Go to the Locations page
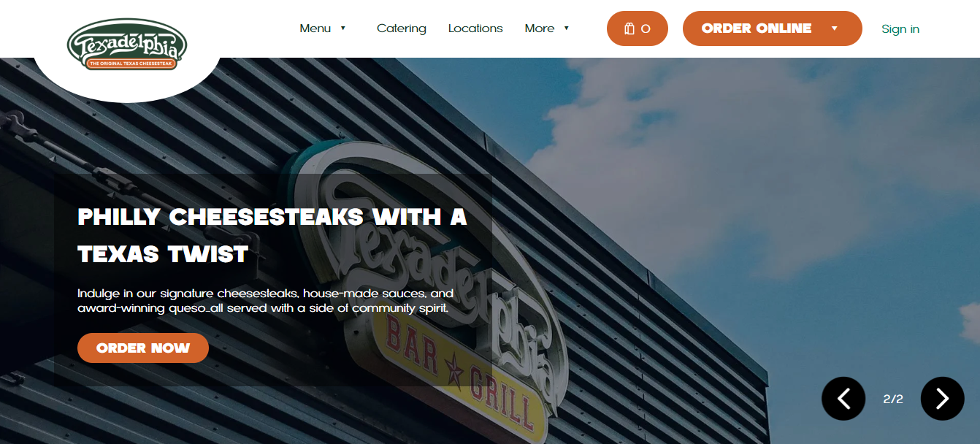 pyautogui.click(x=475, y=28)
